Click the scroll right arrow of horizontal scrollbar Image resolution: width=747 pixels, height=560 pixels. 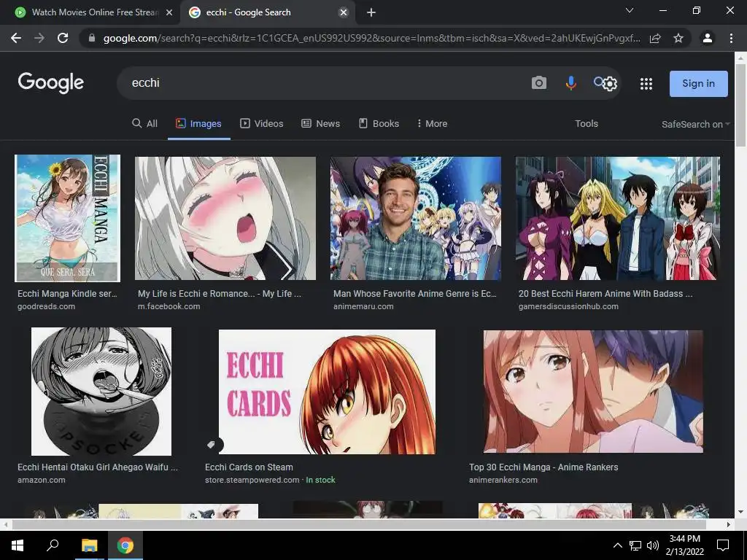point(729,524)
